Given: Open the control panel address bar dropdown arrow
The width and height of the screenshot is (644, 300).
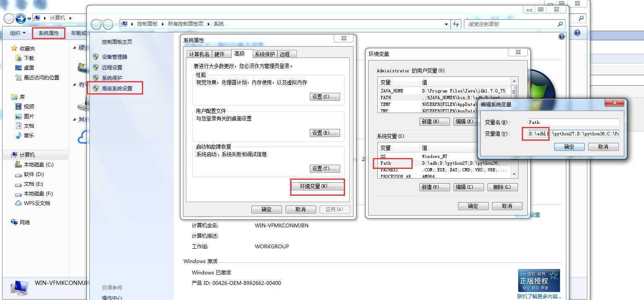Looking at the screenshot, I should tap(447, 24).
